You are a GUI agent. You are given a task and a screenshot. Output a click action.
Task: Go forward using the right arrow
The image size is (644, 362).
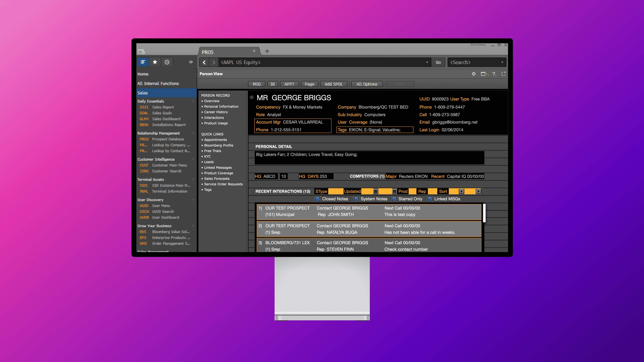click(213, 63)
